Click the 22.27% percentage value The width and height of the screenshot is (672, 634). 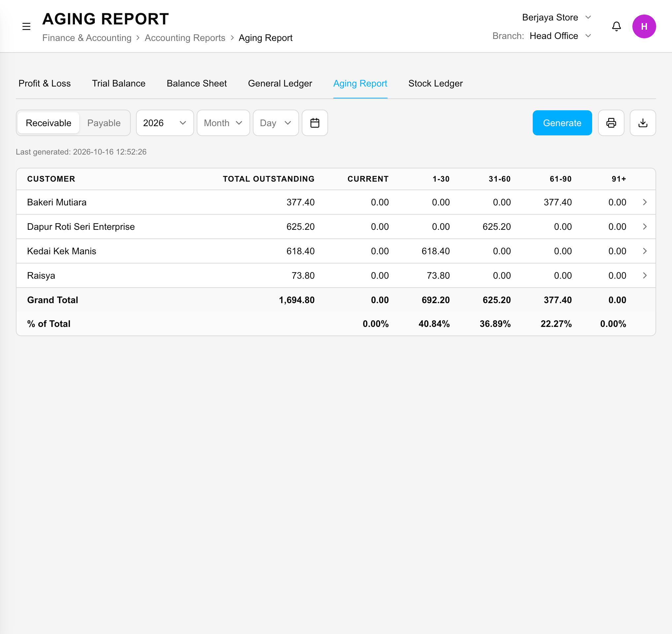coord(556,324)
